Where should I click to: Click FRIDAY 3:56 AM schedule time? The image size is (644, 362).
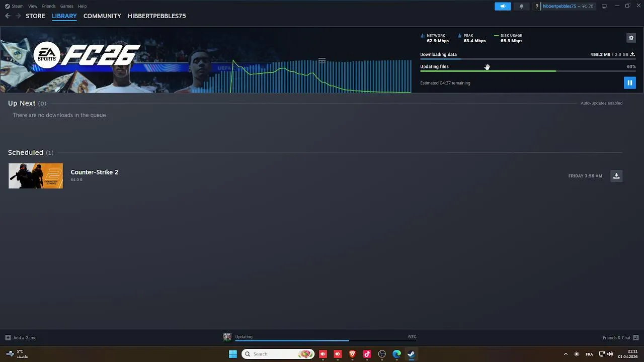585,176
